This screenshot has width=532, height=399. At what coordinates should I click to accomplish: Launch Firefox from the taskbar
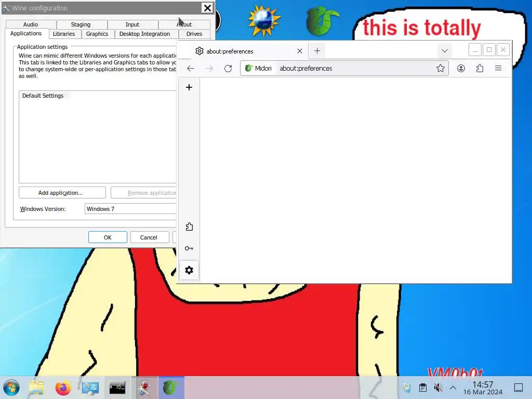63,388
